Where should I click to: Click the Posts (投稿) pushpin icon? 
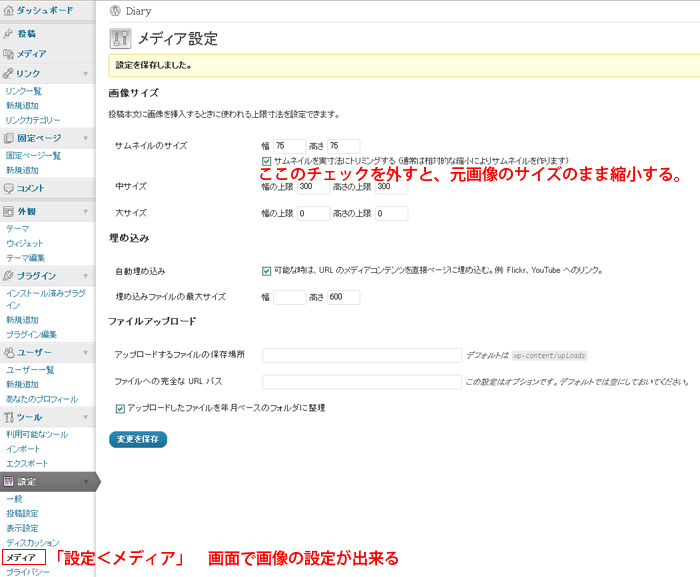pos(9,33)
